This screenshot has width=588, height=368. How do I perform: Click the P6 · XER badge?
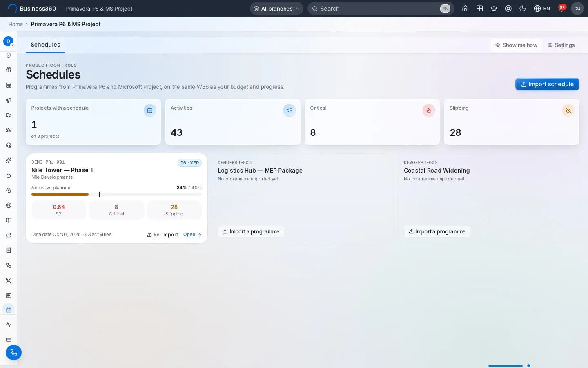tap(189, 163)
